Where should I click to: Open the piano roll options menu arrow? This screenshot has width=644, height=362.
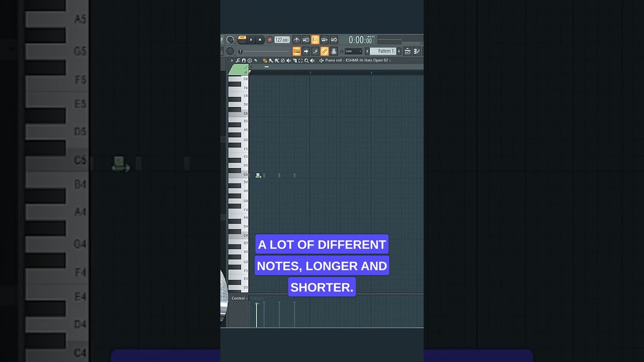(232, 60)
